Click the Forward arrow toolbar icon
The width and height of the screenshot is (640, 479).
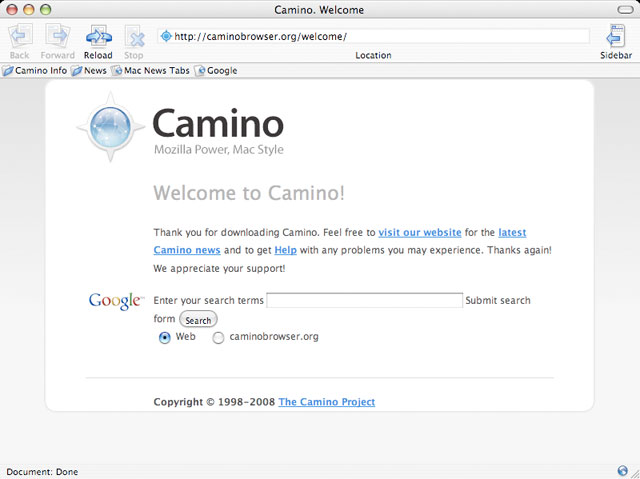pos(58,36)
